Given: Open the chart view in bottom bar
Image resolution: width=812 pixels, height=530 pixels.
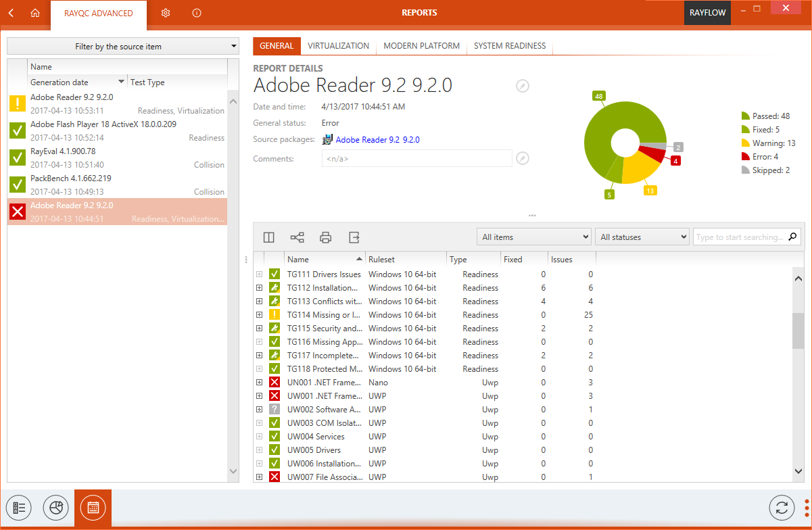Looking at the screenshot, I should pos(56,508).
